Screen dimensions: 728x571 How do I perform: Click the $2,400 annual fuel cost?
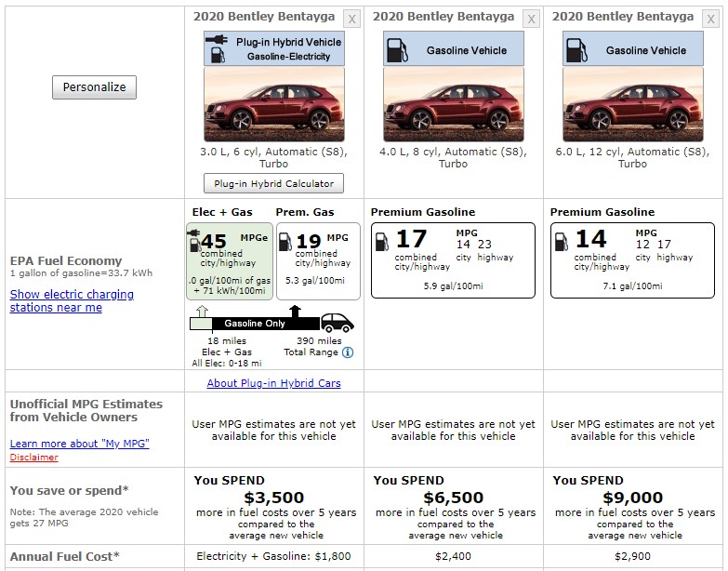point(453,556)
